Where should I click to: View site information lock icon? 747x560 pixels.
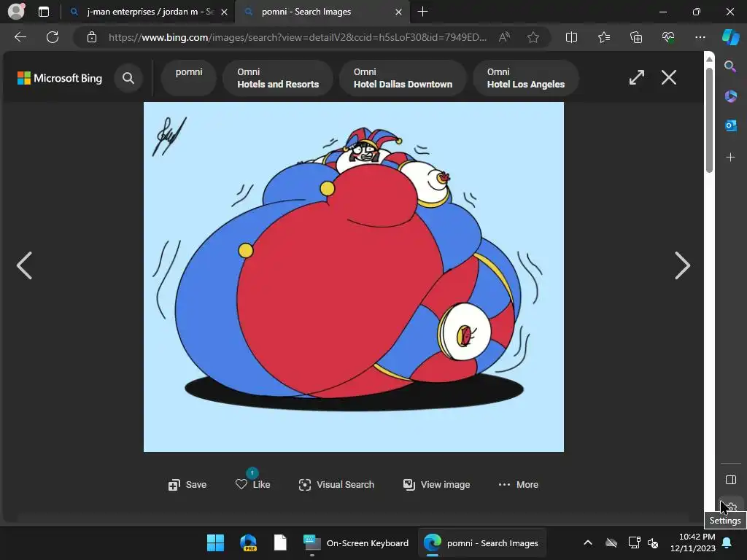pos(92,37)
